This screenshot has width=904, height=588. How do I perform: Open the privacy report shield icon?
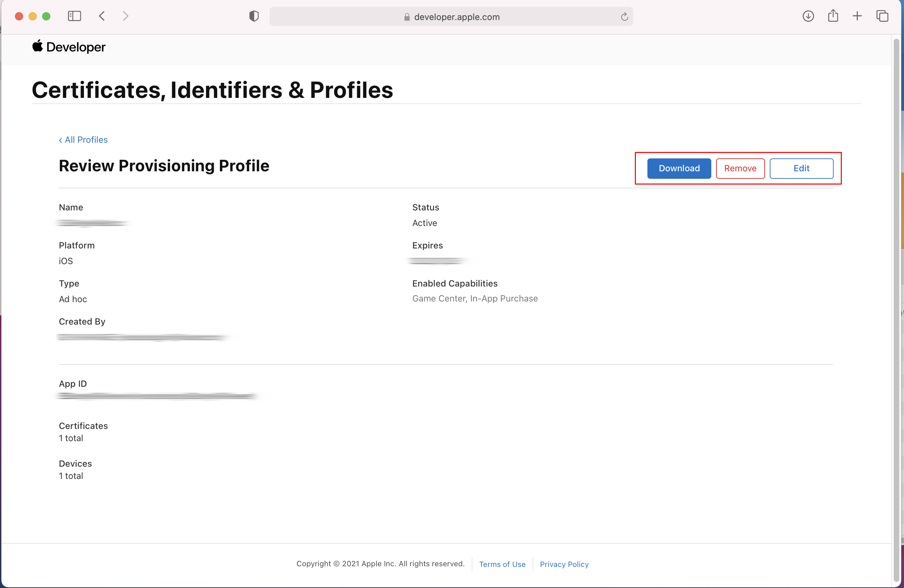(x=254, y=16)
